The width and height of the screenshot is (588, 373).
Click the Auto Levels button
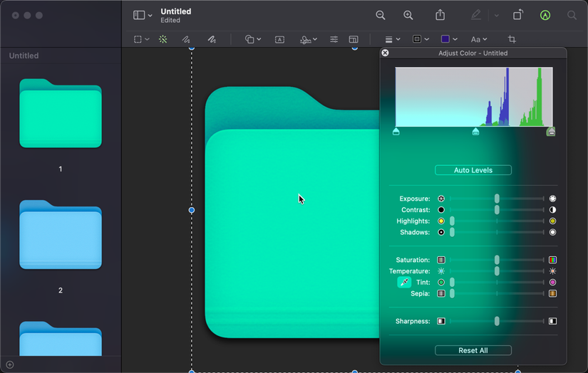(x=473, y=170)
